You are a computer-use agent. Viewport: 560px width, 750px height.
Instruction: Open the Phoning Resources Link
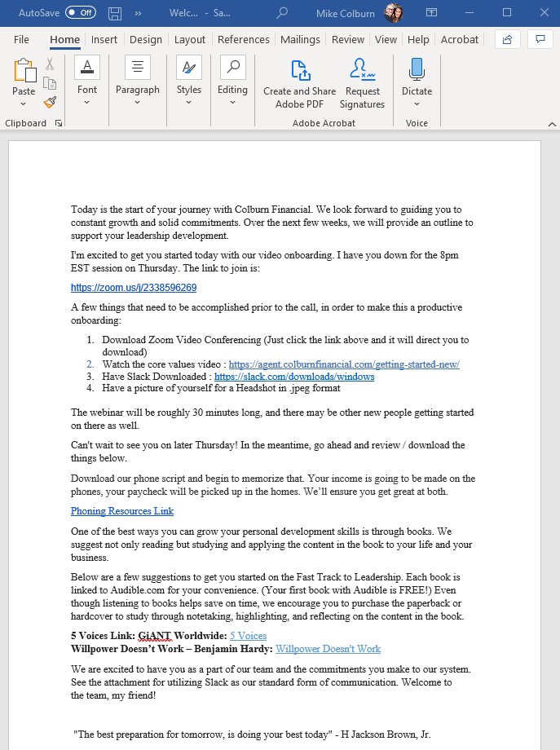coord(121,511)
